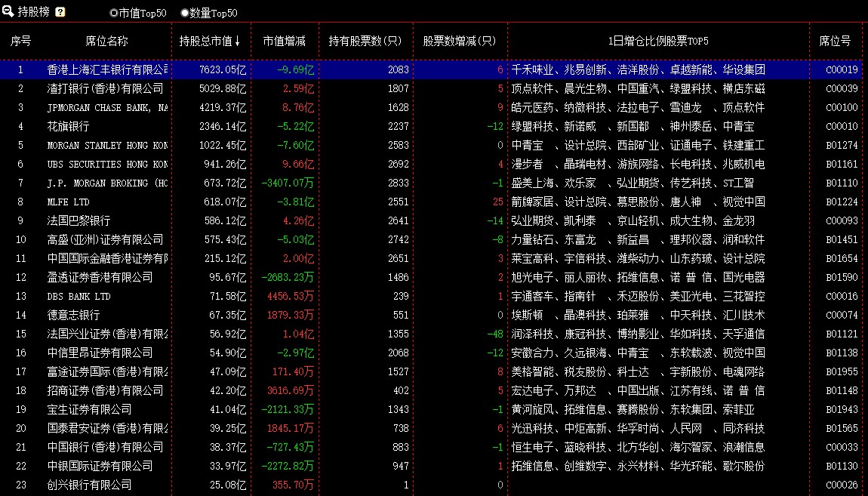Select the 数量Top50 radio button
Viewport: 868px width, 496px height.
pos(185,13)
